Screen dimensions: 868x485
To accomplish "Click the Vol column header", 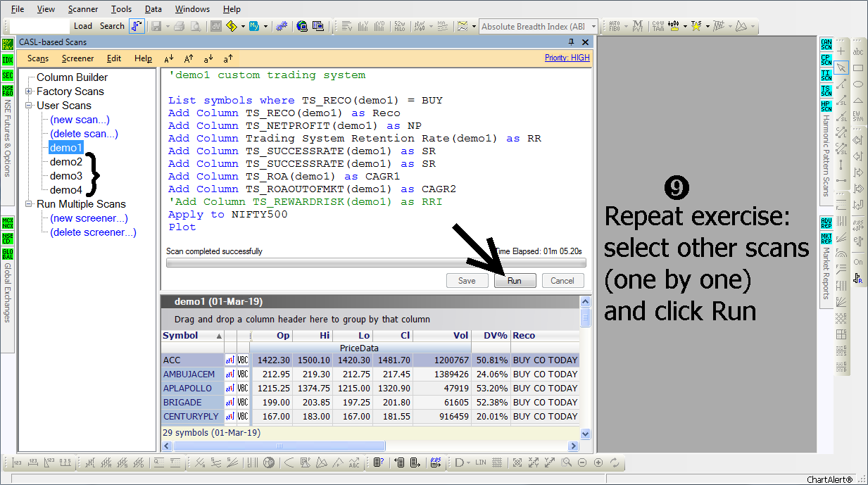I will pyautogui.click(x=442, y=336).
